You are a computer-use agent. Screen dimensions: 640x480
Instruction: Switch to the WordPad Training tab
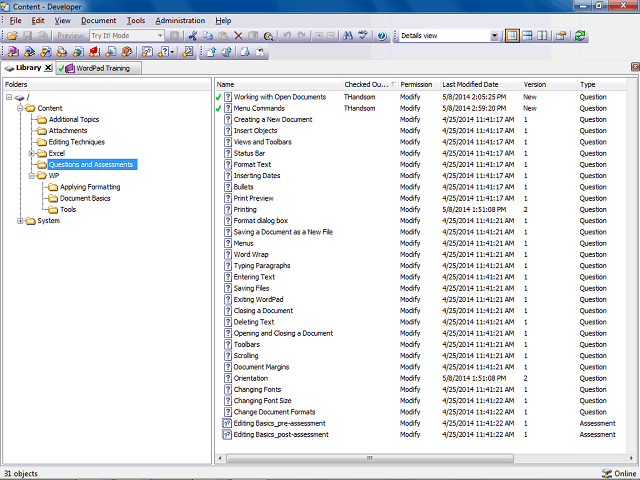98,68
